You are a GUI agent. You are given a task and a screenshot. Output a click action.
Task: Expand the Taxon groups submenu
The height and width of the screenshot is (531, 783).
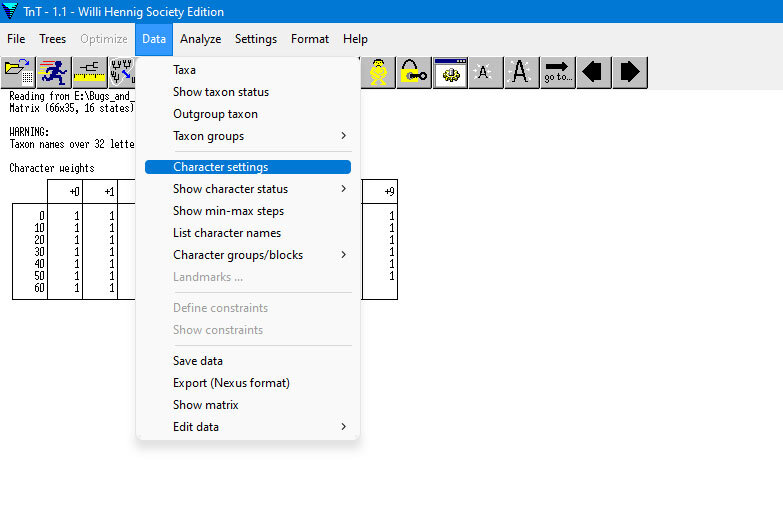(x=248, y=136)
